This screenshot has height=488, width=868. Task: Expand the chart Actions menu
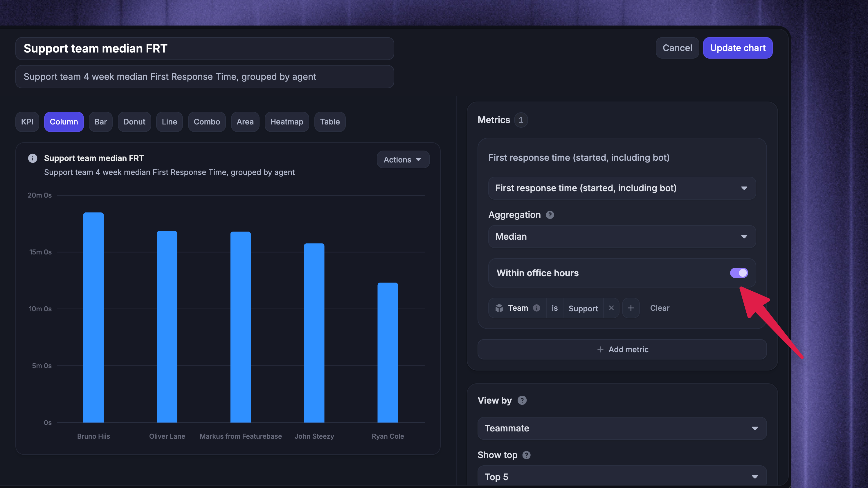point(403,160)
